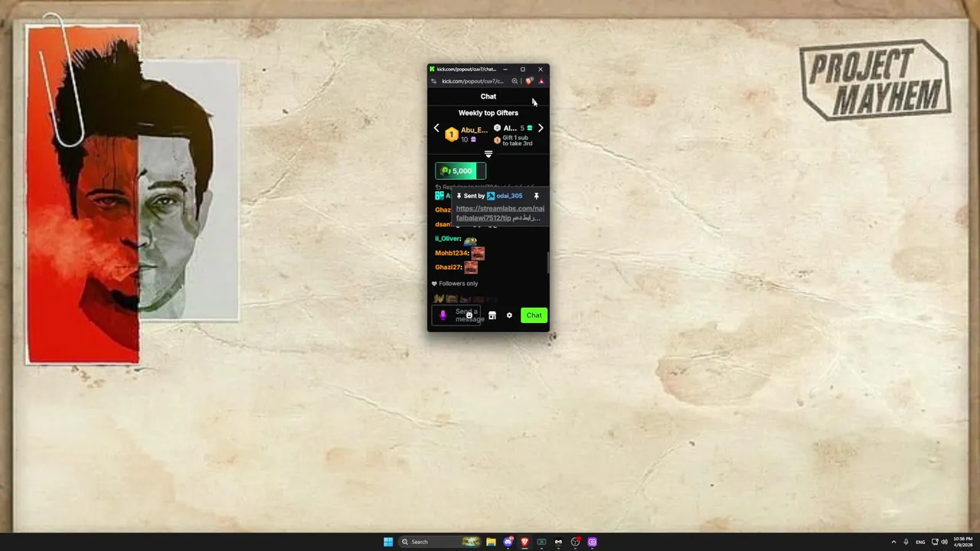This screenshot has height=551, width=980.
Task: Open the 5,000 channel points reward box
Action: pos(460,171)
